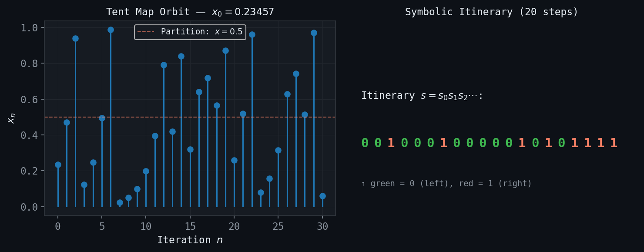
Task: Click the first green 0 in the itinerary
Action: pyautogui.click(x=364, y=142)
